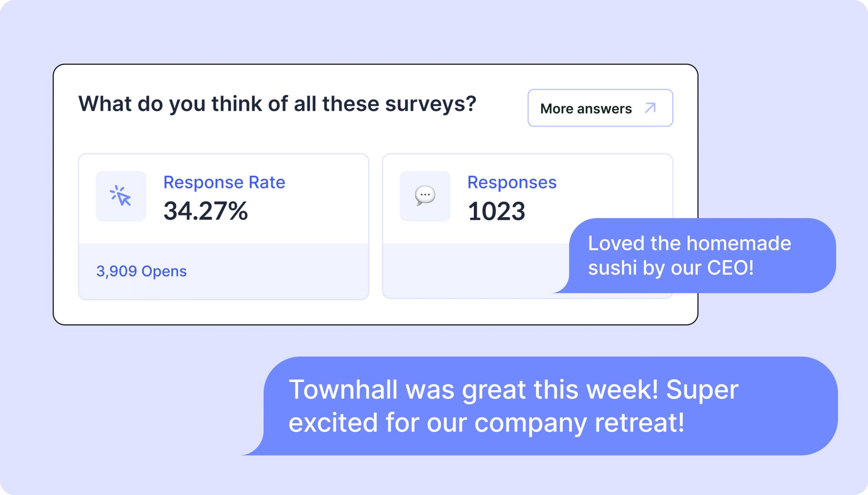Click the arrow icon in More answers
Image resolution: width=868 pixels, height=495 pixels.
pos(651,108)
